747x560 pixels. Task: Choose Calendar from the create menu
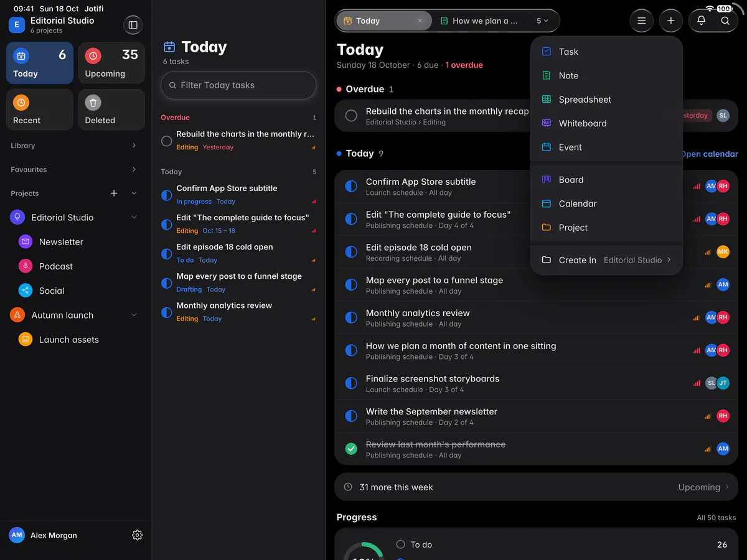[607, 203]
